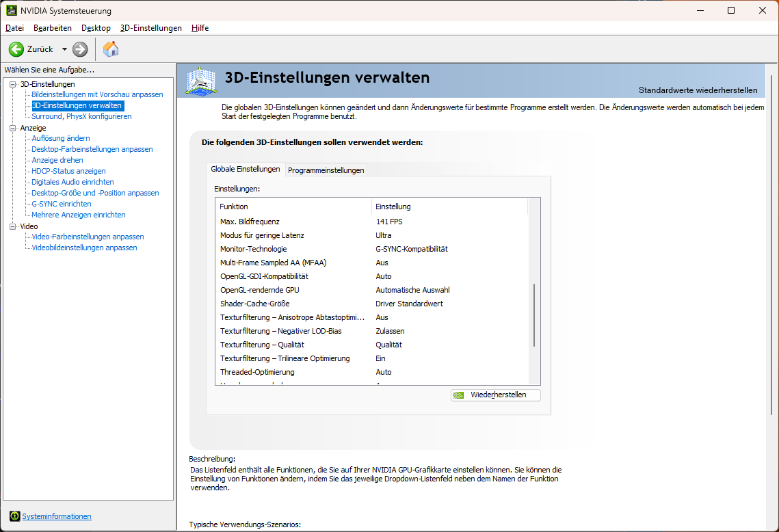Click the Funktion column header
The width and height of the screenshot is (779, 532).
pos(293,207)
